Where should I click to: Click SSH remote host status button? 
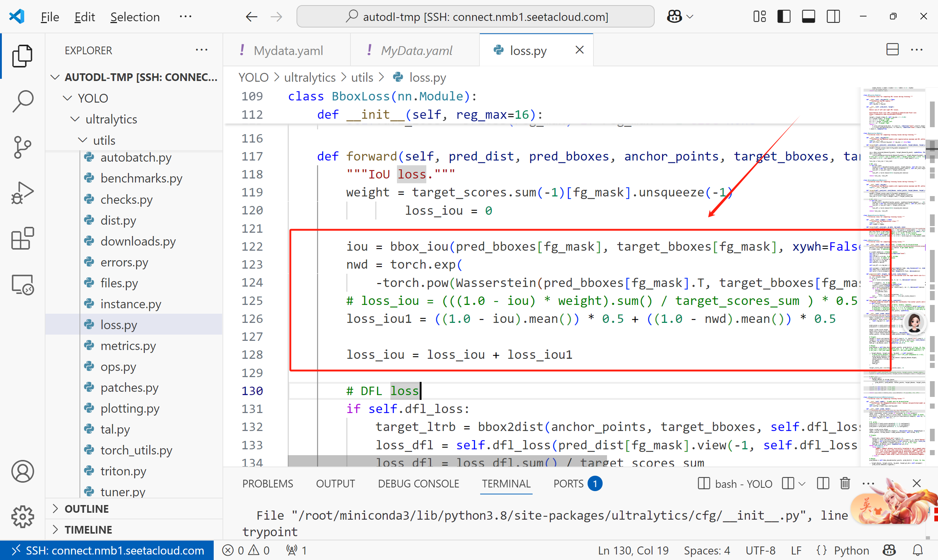tap(107, 550)
